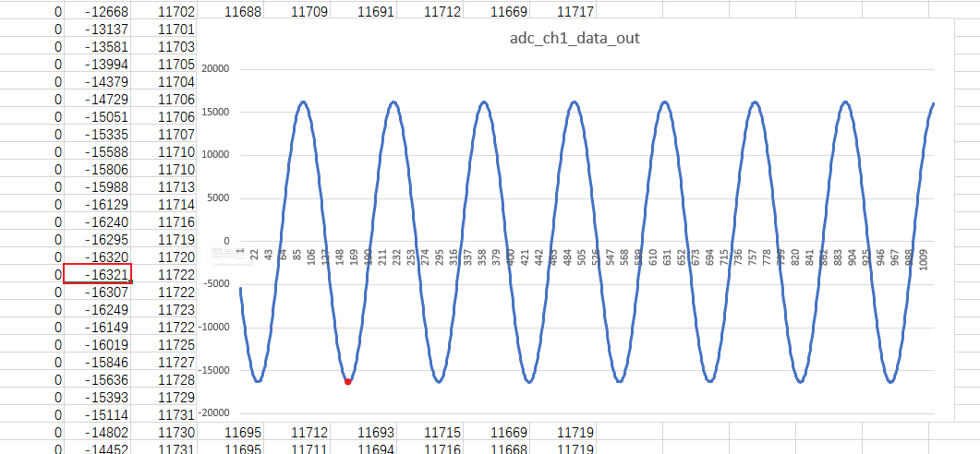Screen dimensions: 980x454
Task: Select the cell containing -16249
Action: [x=98, y=310]
